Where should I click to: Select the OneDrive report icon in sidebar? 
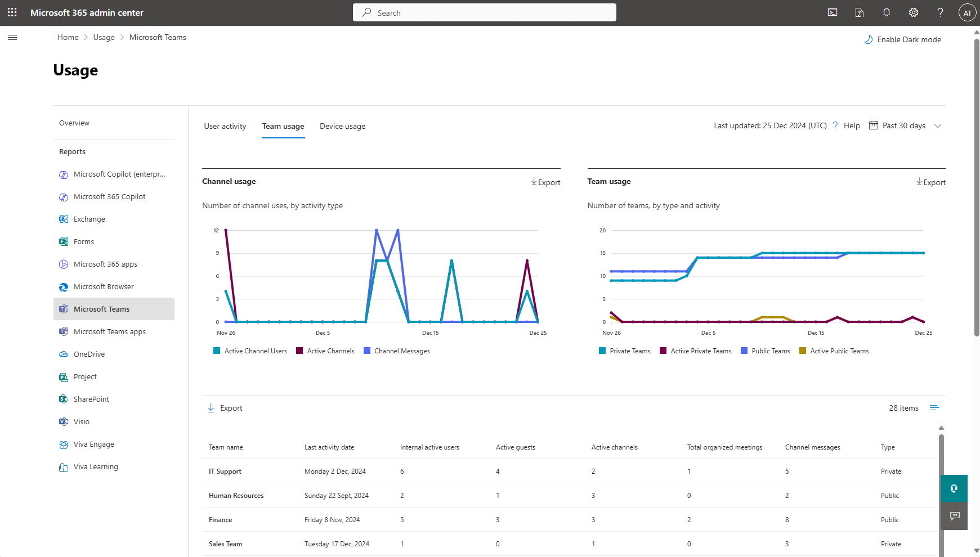(x=64, y=354)
